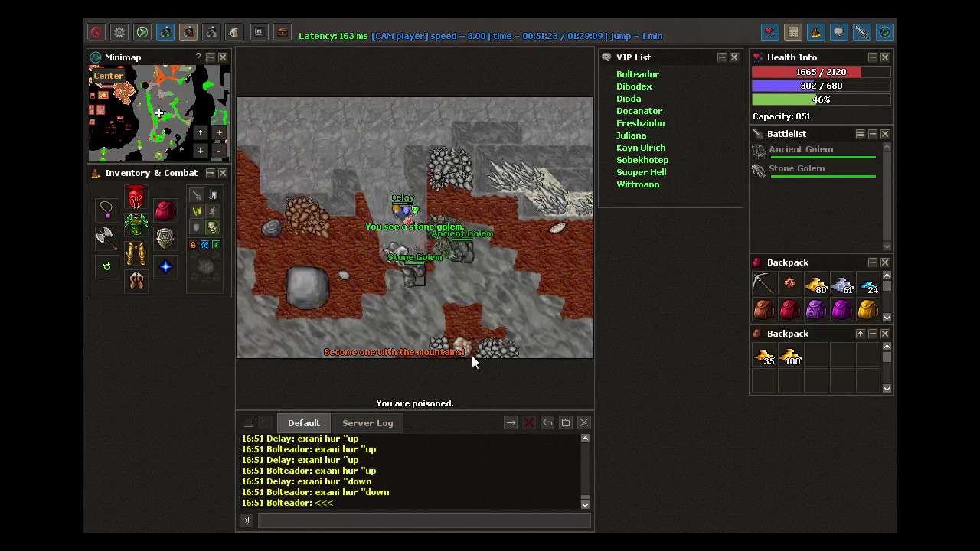Select the pickaxe in first Backpack
Screen dimensions: 980x551
coord(763,283)
